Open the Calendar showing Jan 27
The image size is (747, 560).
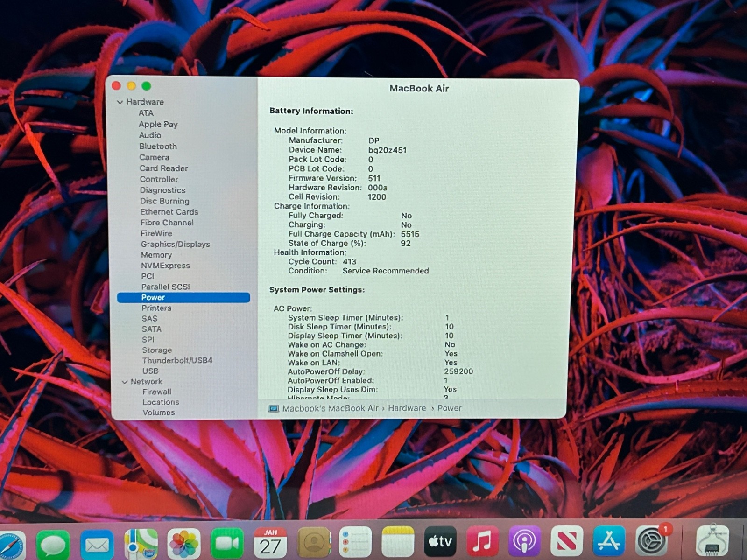[x=270, y=543]
